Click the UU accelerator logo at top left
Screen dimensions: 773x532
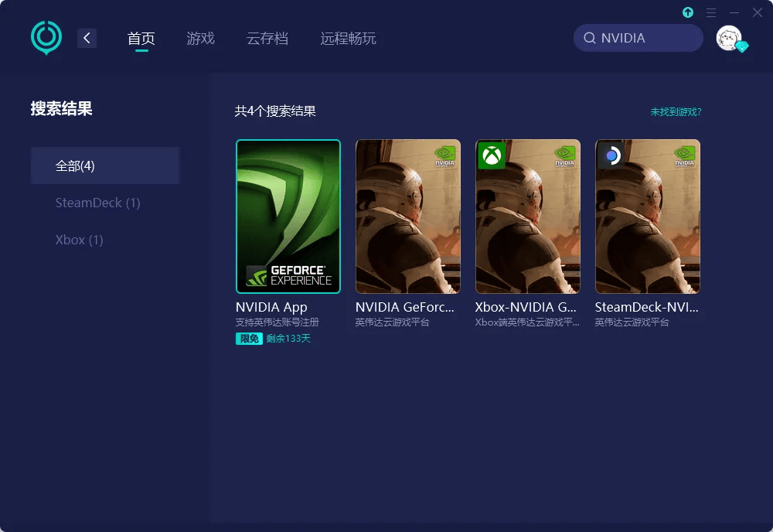tap(46, 36)
